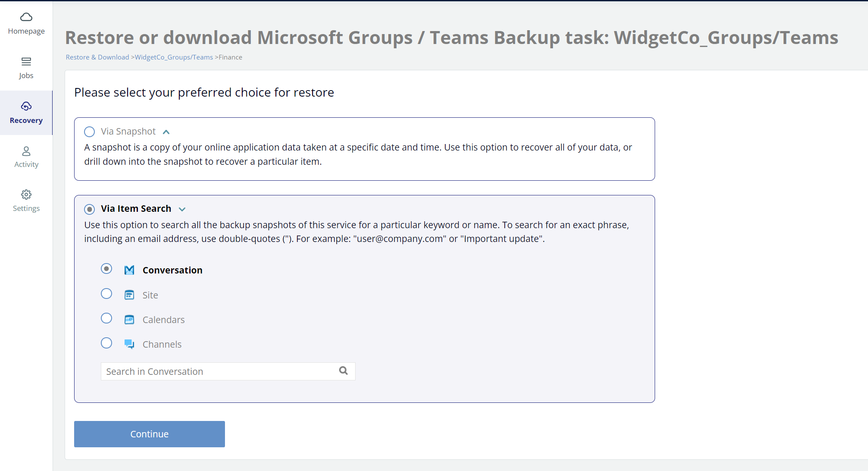The width and height of the screenshot is (868, 471).
Task: Focus the Search in Conversation field
Action: (228, 371)
